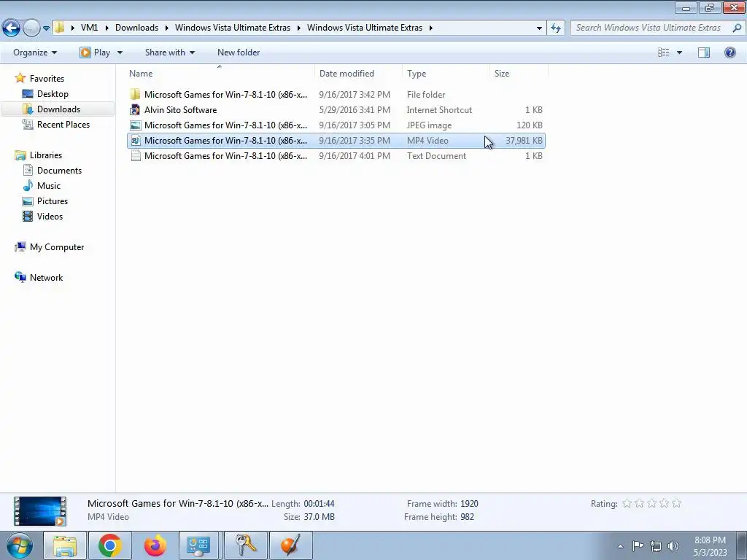Set rating to one star in details pane
Image resolution: width=747 pixels, height=560 pixels.
click(x=627, y=503)
